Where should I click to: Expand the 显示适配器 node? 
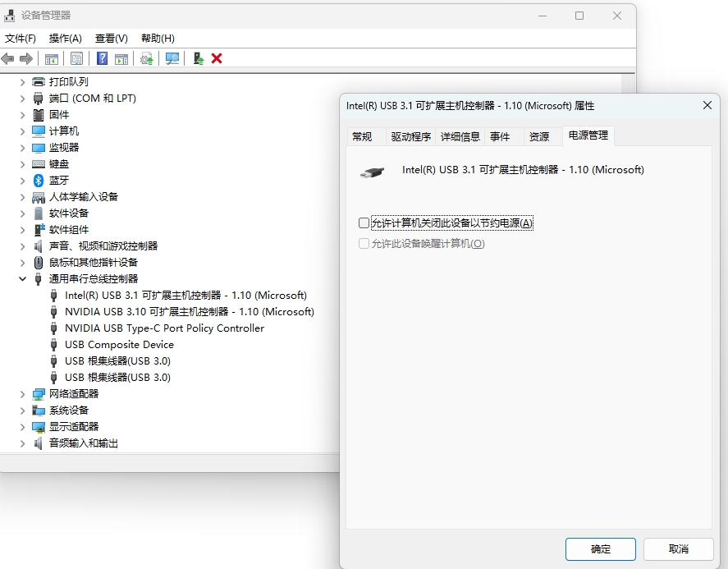pos(22,427)
